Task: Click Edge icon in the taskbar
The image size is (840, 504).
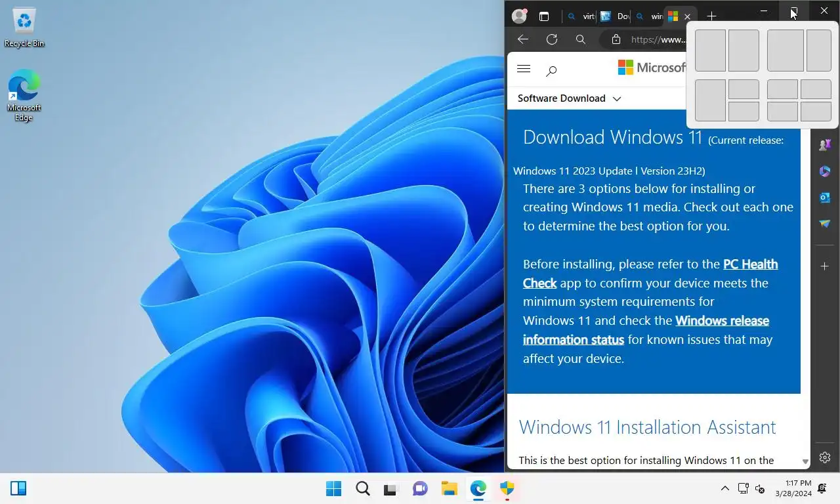Action: 478,488
